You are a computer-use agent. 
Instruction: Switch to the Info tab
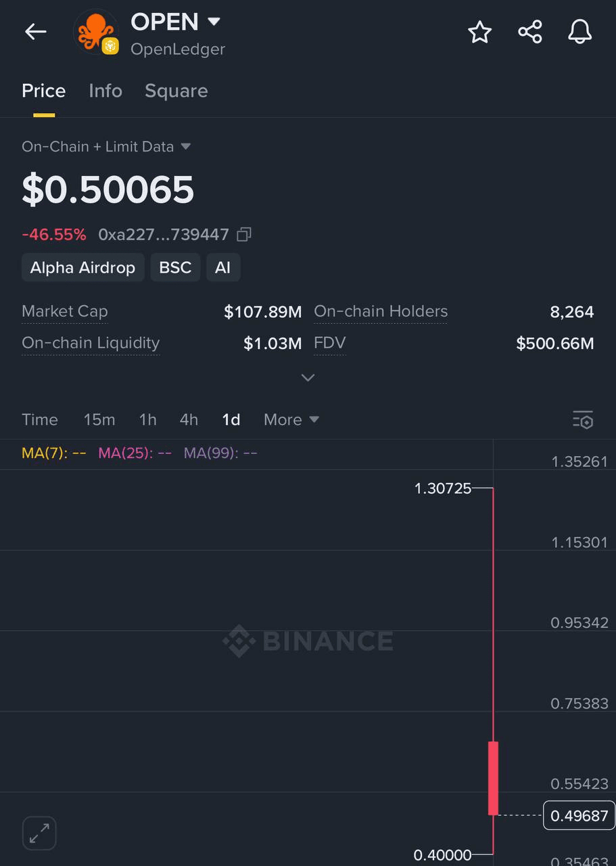[105, 91]
